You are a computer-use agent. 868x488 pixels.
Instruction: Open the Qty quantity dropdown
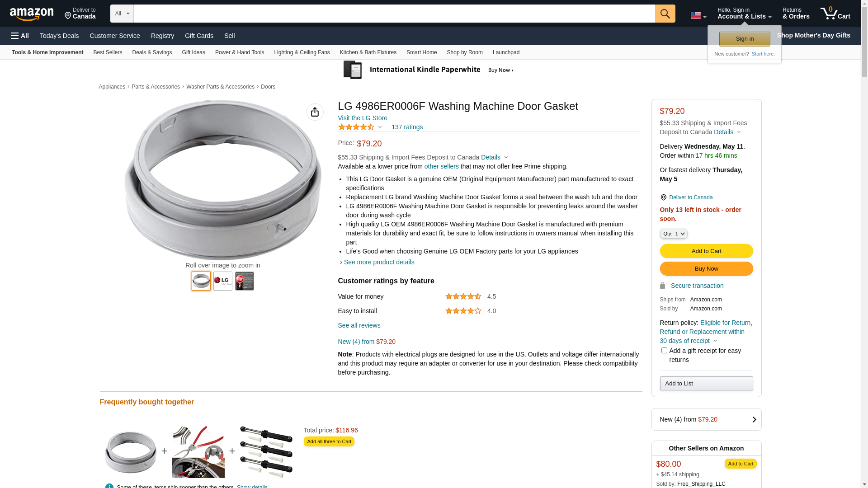673,234
